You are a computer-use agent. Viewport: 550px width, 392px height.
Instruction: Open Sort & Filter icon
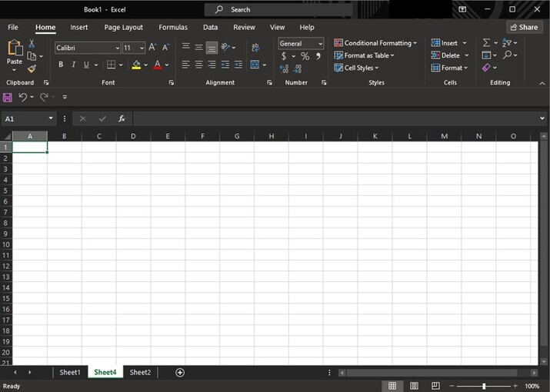[506, 43]
